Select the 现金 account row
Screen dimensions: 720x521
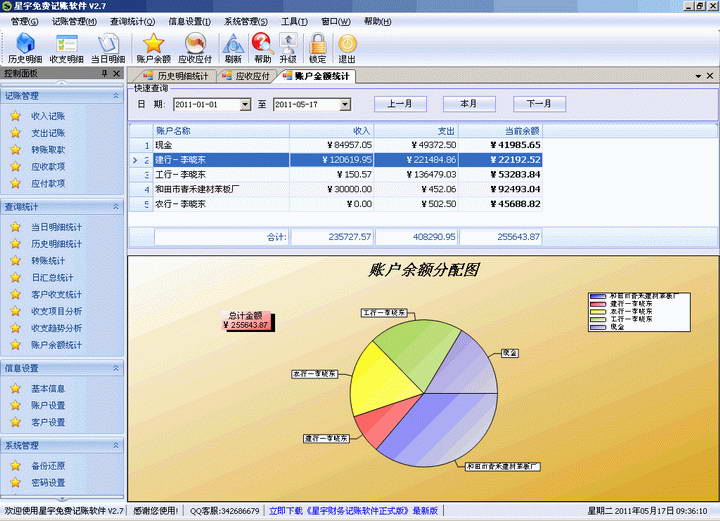click(336, 145)
